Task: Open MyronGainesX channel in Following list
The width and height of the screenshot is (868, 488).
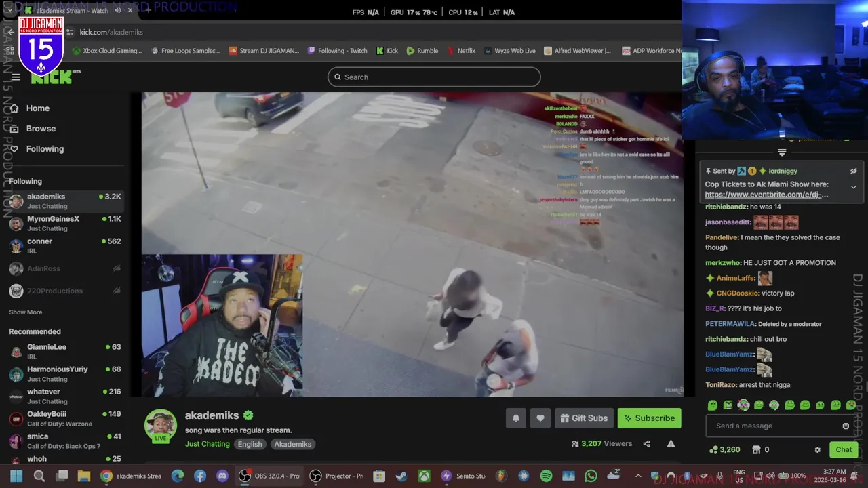Action: click(x=65, y=223)
